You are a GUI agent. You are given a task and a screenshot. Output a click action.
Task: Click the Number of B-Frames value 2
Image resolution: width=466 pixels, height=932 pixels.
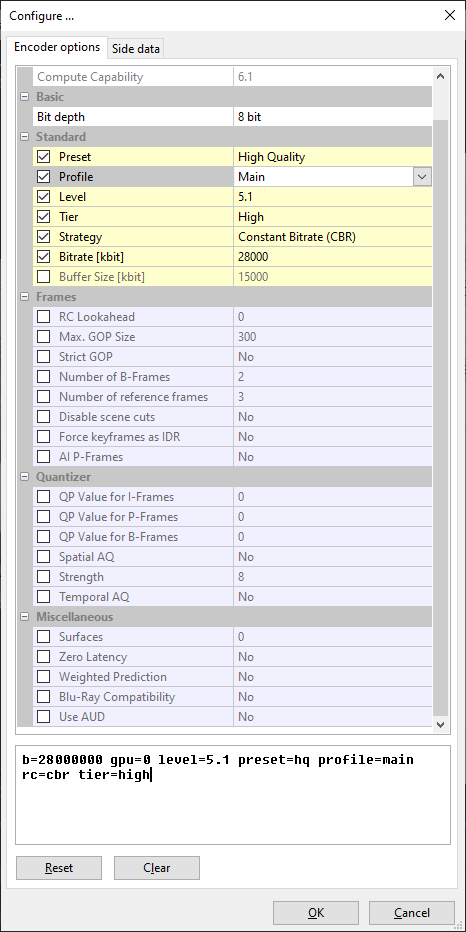[333, 377]
